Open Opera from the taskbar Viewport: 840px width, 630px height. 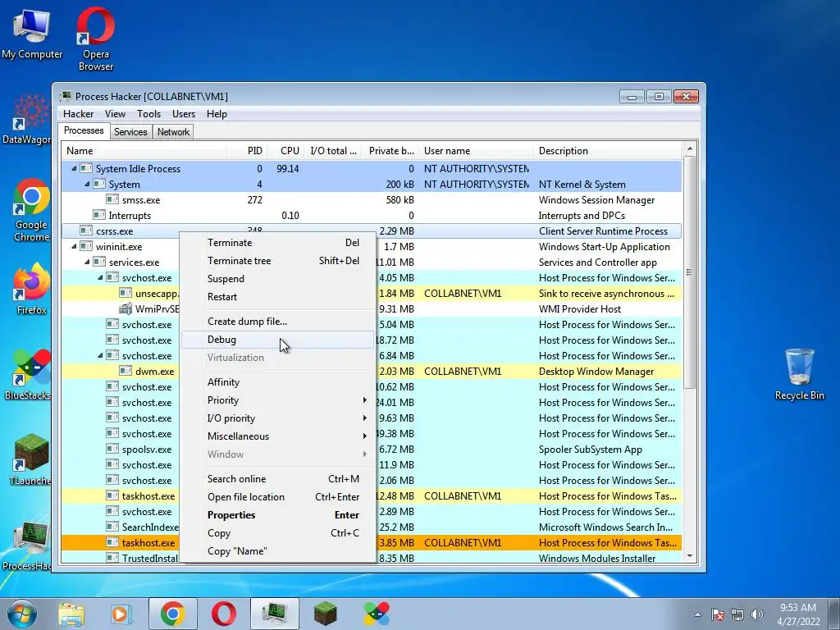[223, 614]
